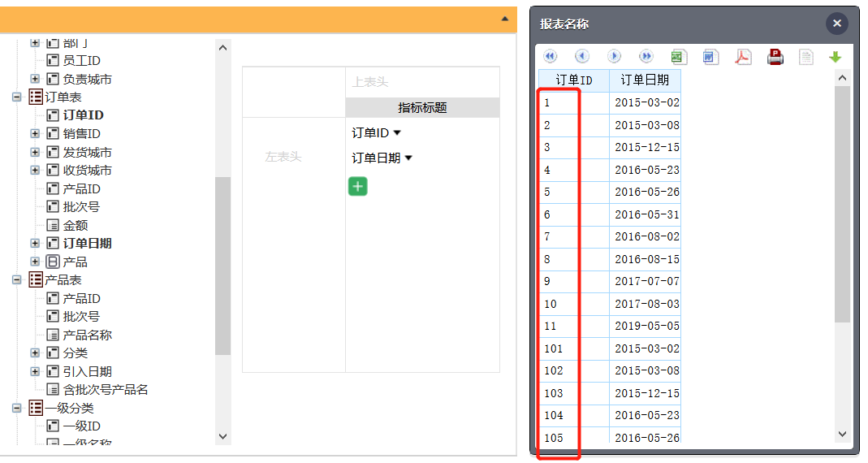Export report as PDF

point(743,57)
